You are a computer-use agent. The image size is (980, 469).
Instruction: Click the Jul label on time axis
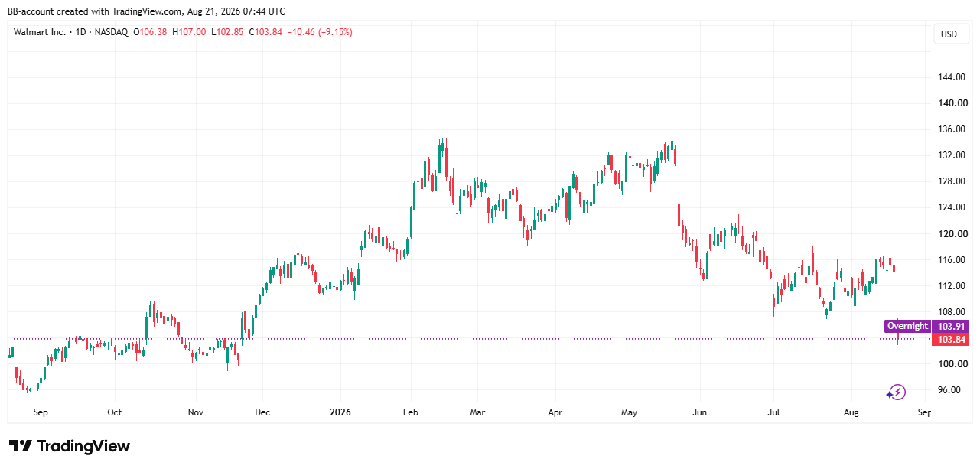pyautogui.click(x=773, y=412)
